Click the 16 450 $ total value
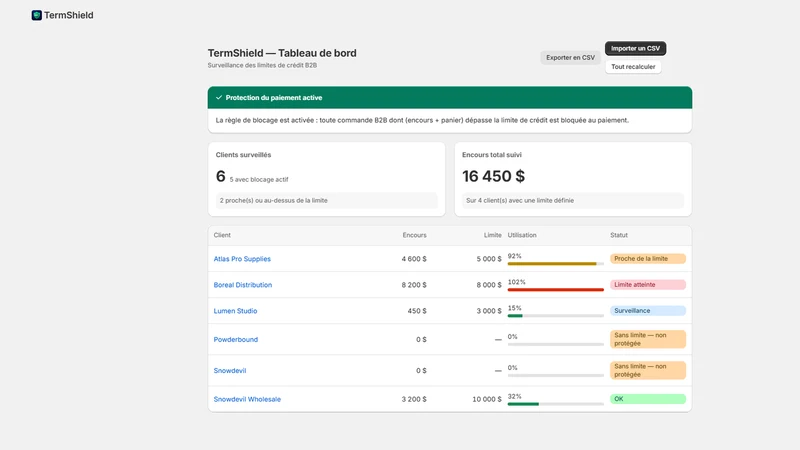This screenshot has width=800, height=450. pyautogui.click(x=493, y=176)
